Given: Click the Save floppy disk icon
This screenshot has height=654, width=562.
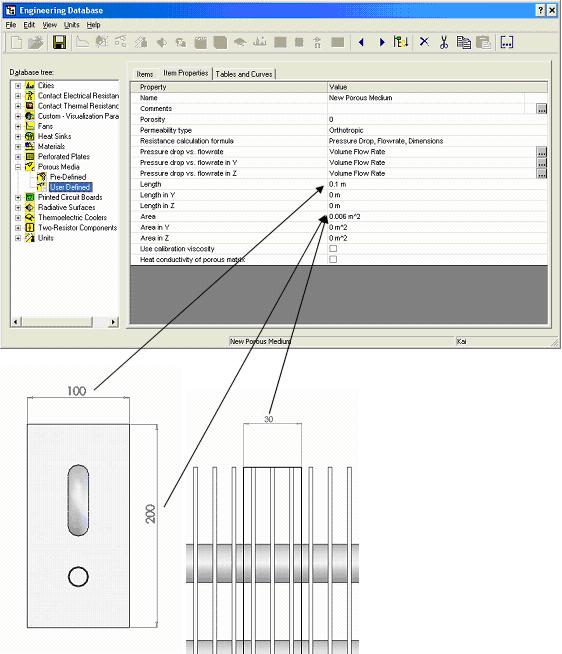Looking at the screenshot, I should (x=59, y=42).
